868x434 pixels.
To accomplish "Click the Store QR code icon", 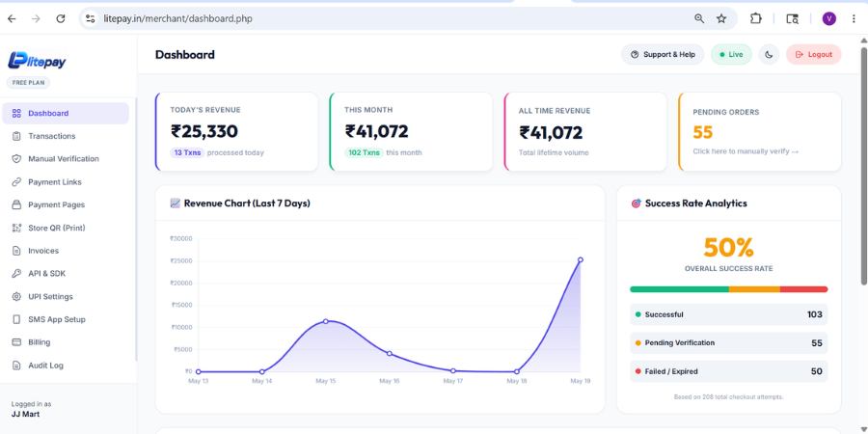I will coord(16,228).
